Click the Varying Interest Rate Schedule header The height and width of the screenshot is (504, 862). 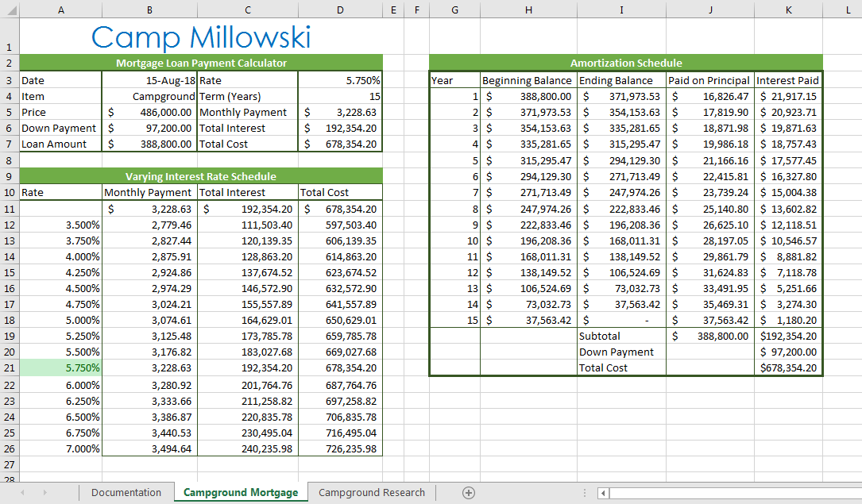point(201,176)
